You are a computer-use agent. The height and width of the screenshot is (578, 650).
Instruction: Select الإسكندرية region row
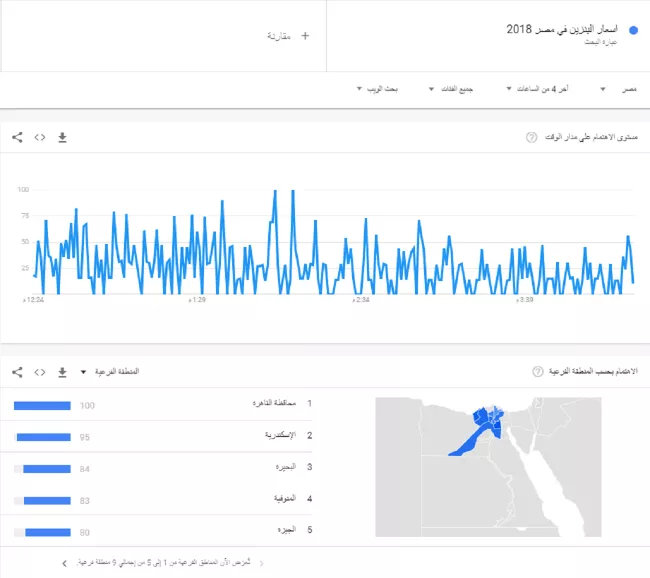(x=279, y=436)
